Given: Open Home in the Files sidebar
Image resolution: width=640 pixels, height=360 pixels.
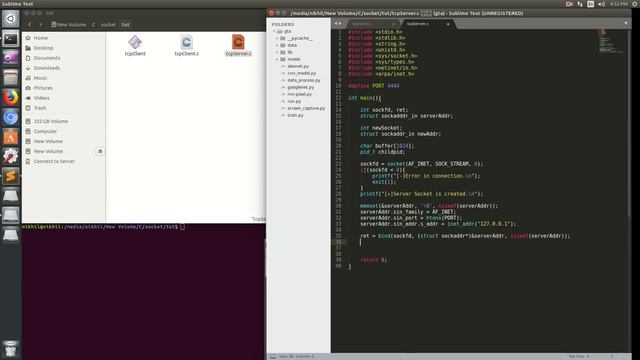Looking at the screenshot, I should pos(64,38).
